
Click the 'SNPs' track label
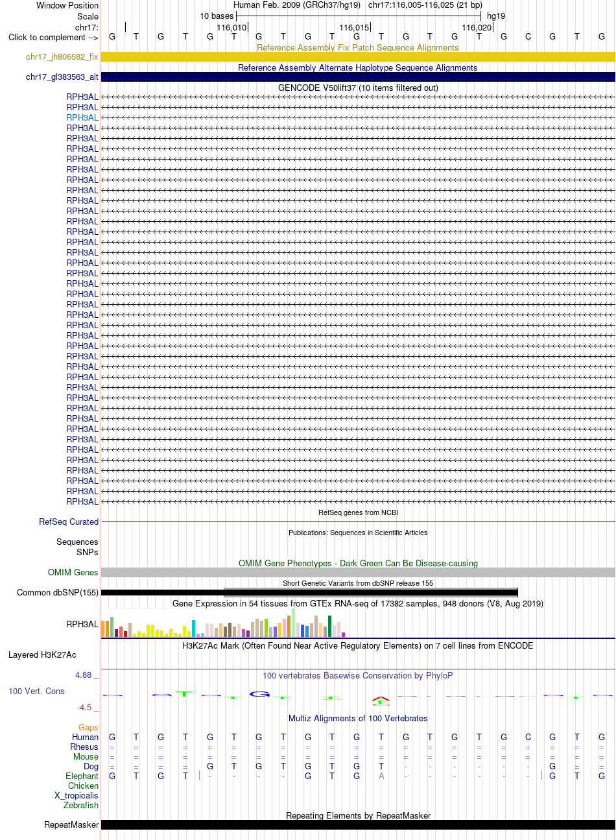[88, 552]
